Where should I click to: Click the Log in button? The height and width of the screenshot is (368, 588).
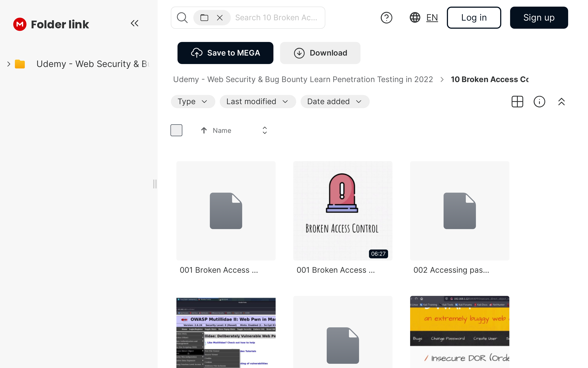tap(474, 18)
